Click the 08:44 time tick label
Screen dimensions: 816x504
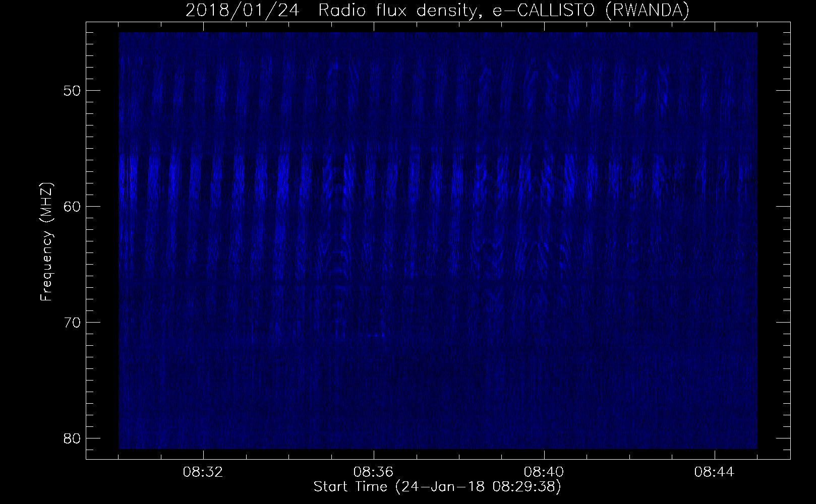click(715, 472)
